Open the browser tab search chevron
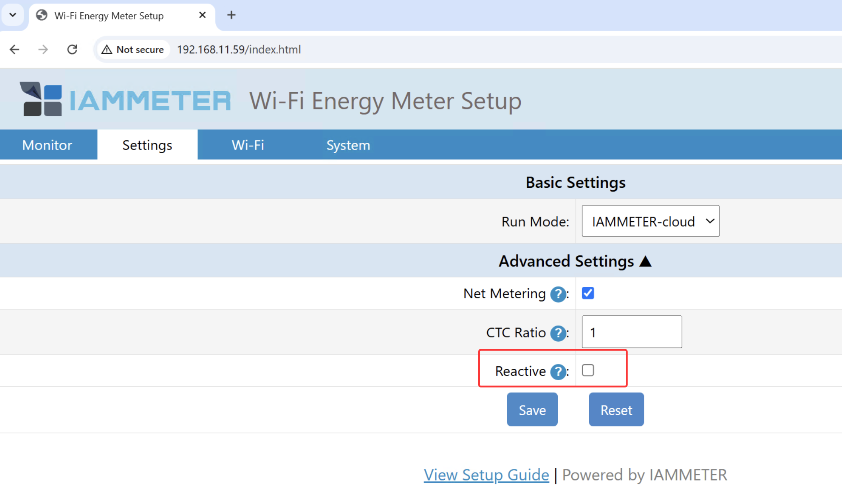The width and height of the screenshot is (842, 504). coord(12,15)
